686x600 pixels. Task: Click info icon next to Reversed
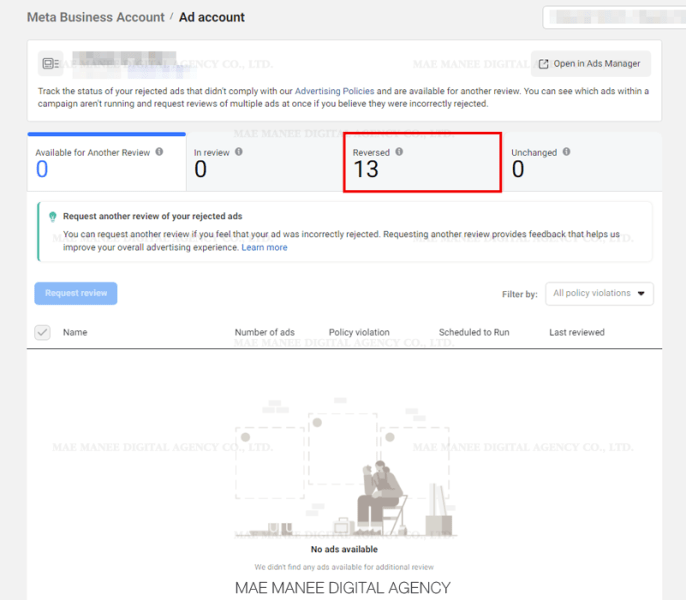coord(399,152)
